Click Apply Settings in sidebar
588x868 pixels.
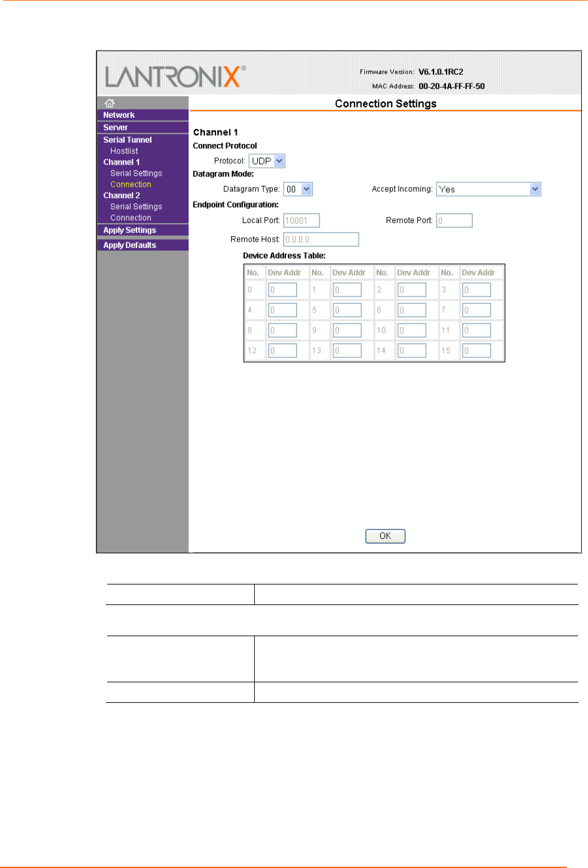pyautogui.click(x=130, y=231)
